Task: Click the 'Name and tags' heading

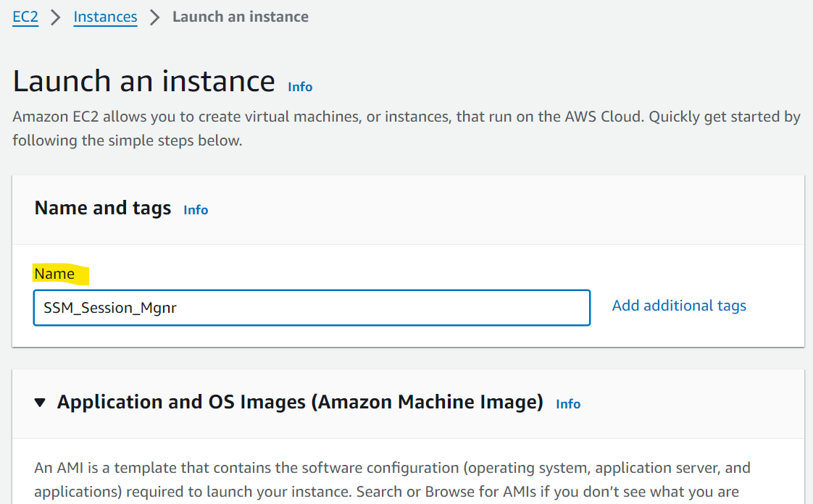Action: tap(103, 208)
